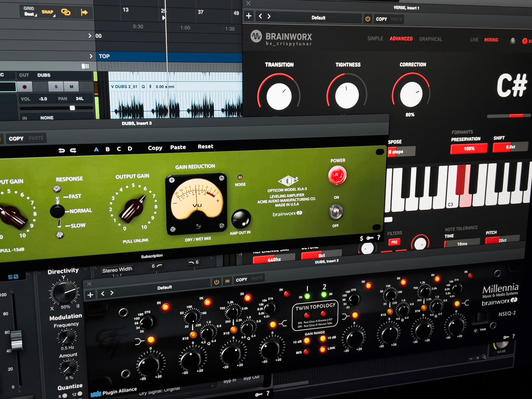532x399 pixels.
Task: Select the SIMPLE view tab
Action: pos(375,39)
